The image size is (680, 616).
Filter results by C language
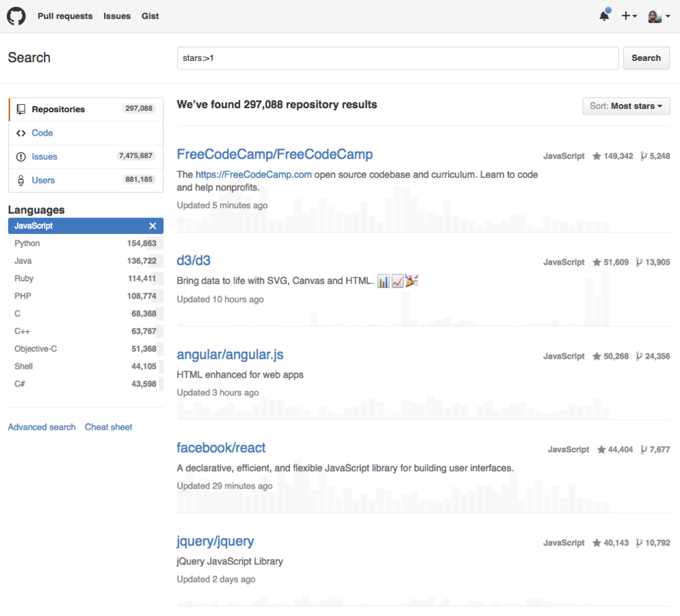point(86,313)
